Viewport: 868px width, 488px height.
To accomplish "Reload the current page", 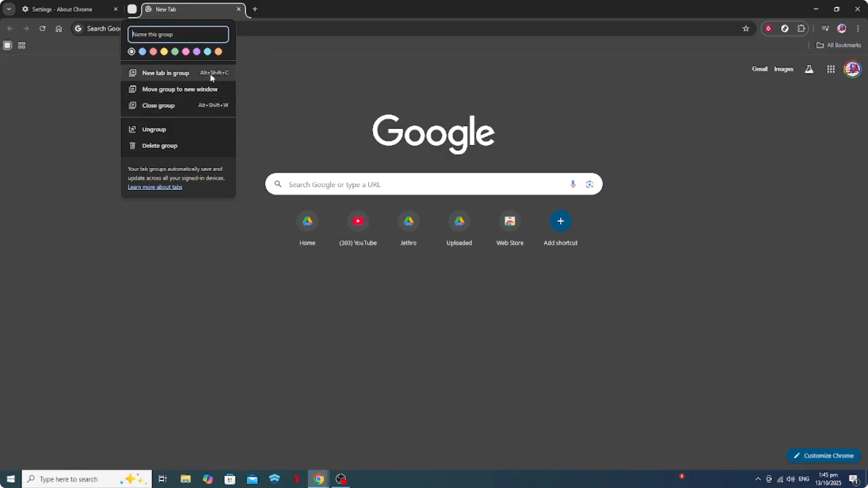I will (x=42, y=28).
